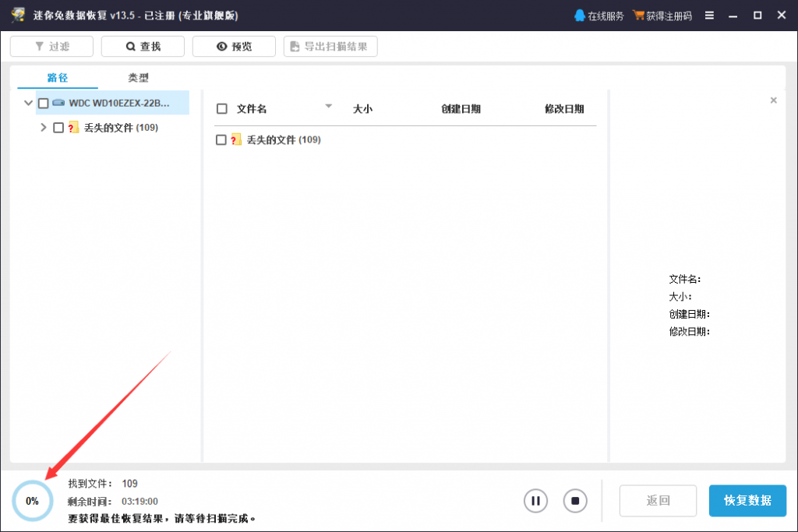The height and width of the screenshot is (532, 798).
Task: Click the 过滤 filter button
Action: tap(51, 46)
